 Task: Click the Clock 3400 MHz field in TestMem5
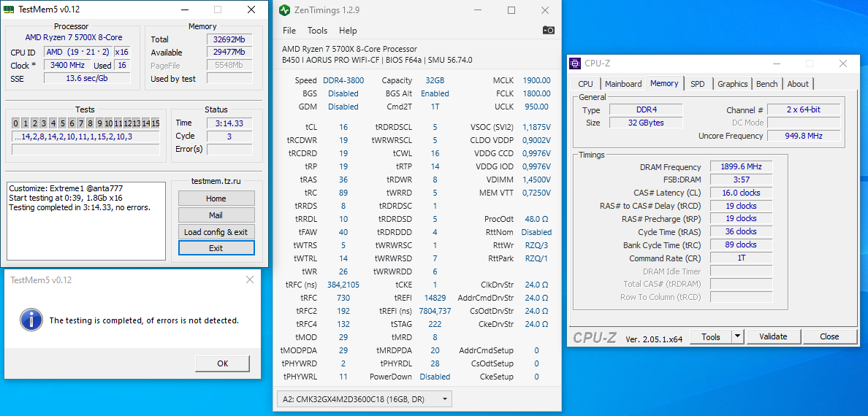66,65
